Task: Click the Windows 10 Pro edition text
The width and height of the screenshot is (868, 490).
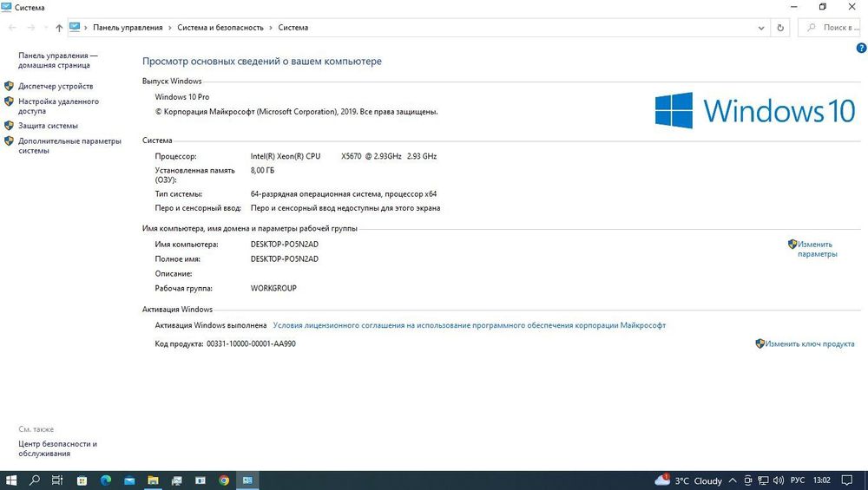Action: point(182,97)
